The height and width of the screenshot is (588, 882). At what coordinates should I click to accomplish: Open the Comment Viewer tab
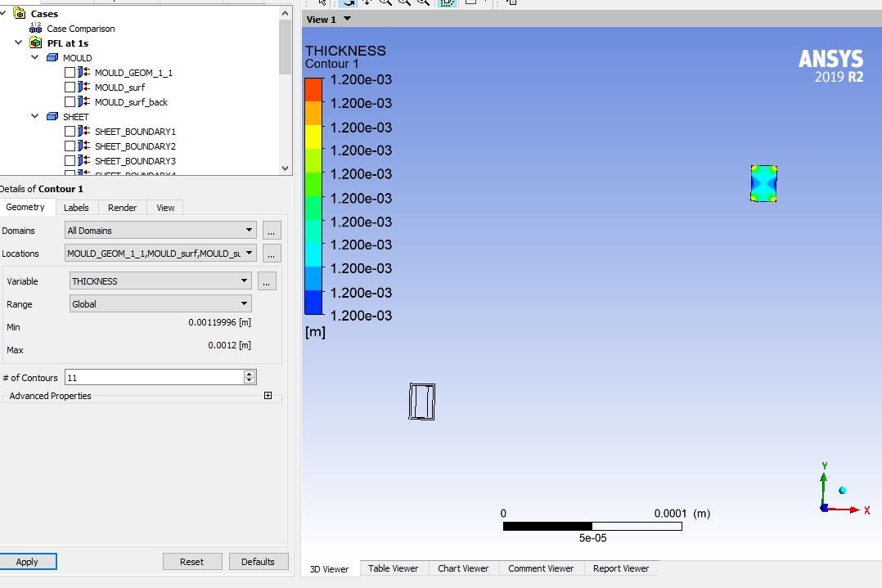click(x=541, y=568)
